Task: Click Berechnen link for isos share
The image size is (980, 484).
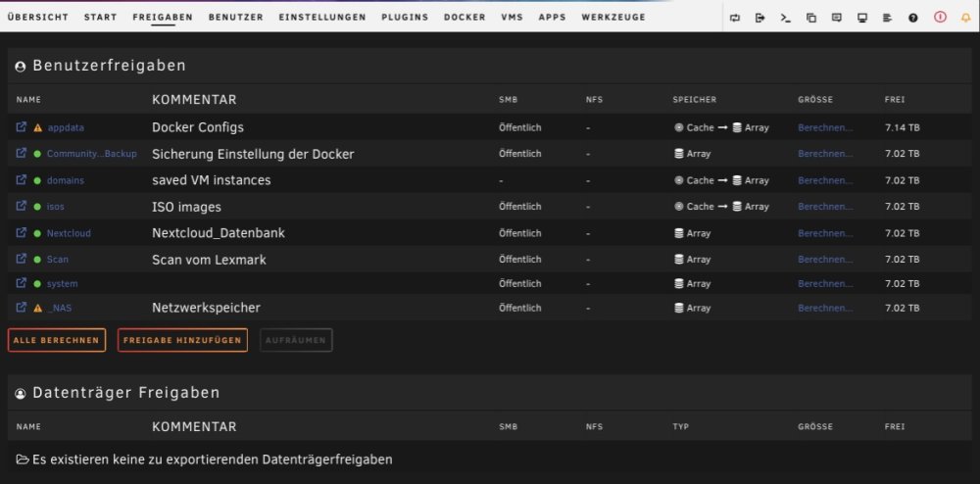Action: click(x=825, y=206)
